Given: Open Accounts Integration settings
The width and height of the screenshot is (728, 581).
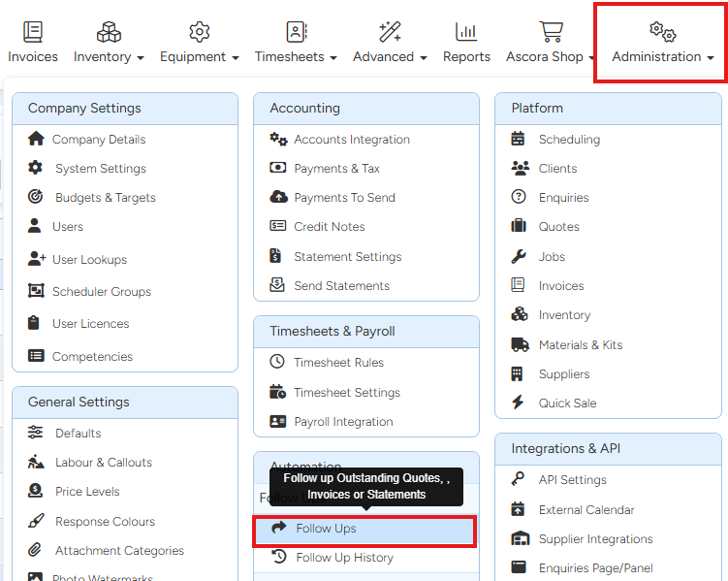Looking at the screenshot, I should pyautogui.click(x=351, y=139).
